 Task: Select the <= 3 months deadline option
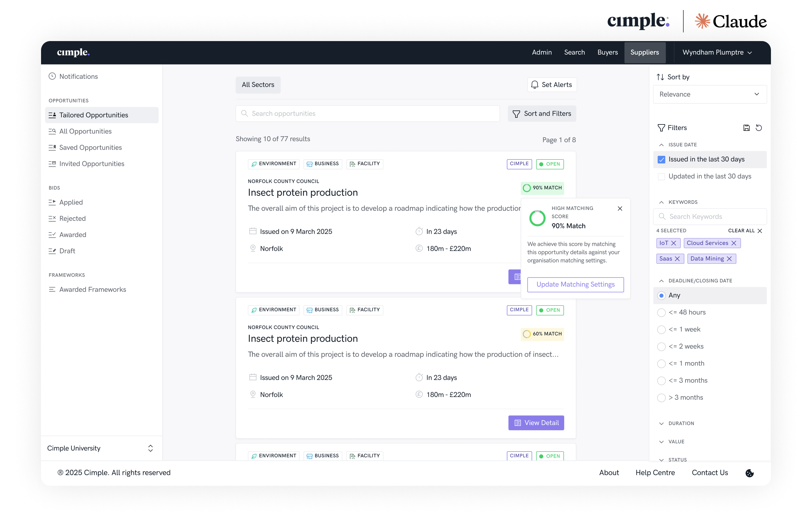tap(661, 381)
